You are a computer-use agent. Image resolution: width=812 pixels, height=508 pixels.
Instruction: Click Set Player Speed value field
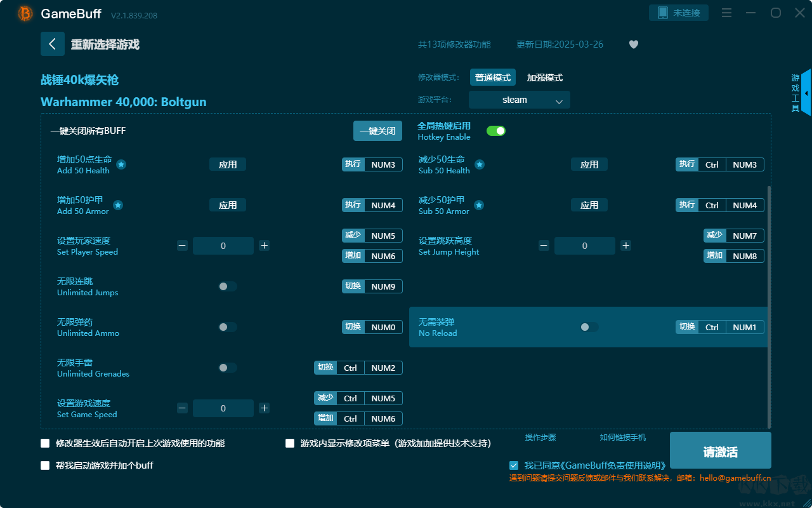pos(223,246)
